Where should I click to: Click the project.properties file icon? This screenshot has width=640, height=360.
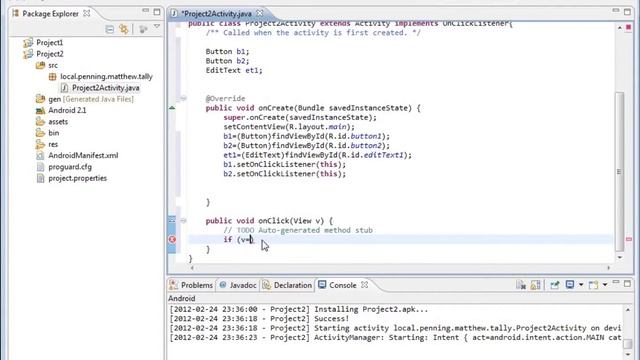tap(40, 178)
